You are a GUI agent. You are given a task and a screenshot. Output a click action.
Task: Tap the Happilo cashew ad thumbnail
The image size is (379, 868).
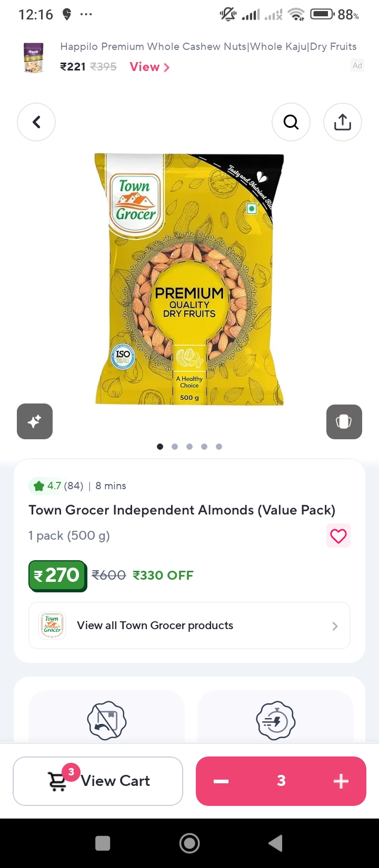click(x=33, y=57)
